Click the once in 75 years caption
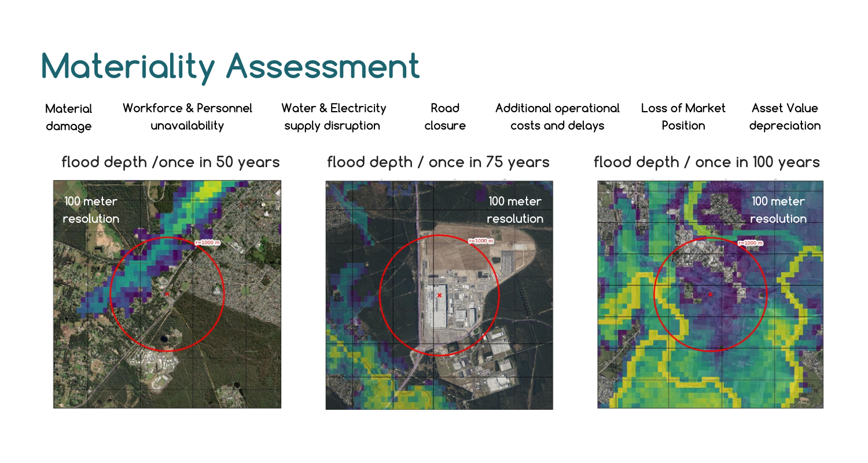The image size is (868, 463). pos(438,162)
